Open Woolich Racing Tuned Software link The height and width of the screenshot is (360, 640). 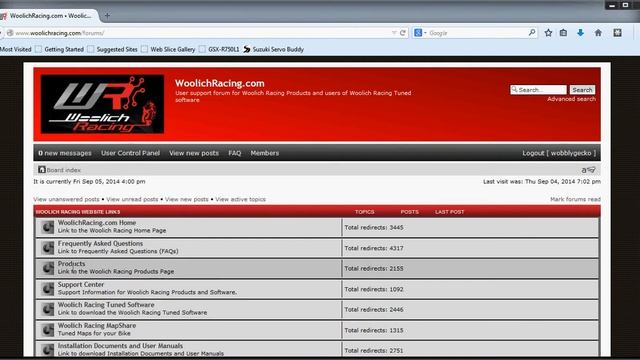pos(106,305)
